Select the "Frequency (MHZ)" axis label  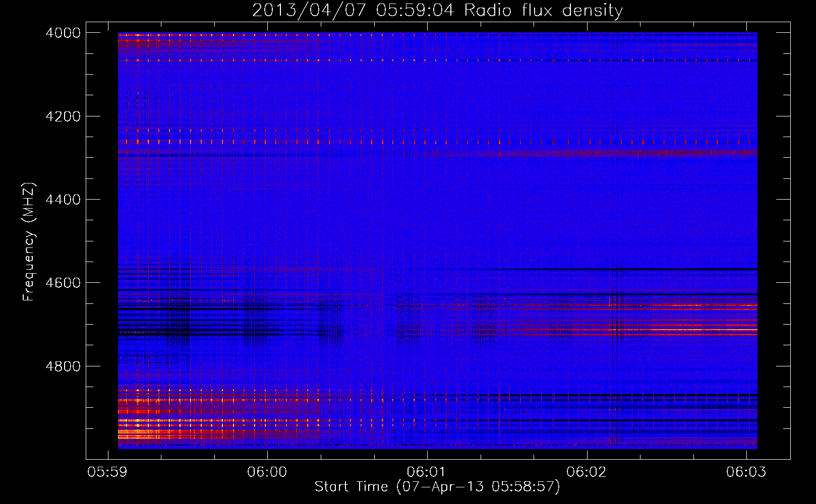tap(29, 242)
